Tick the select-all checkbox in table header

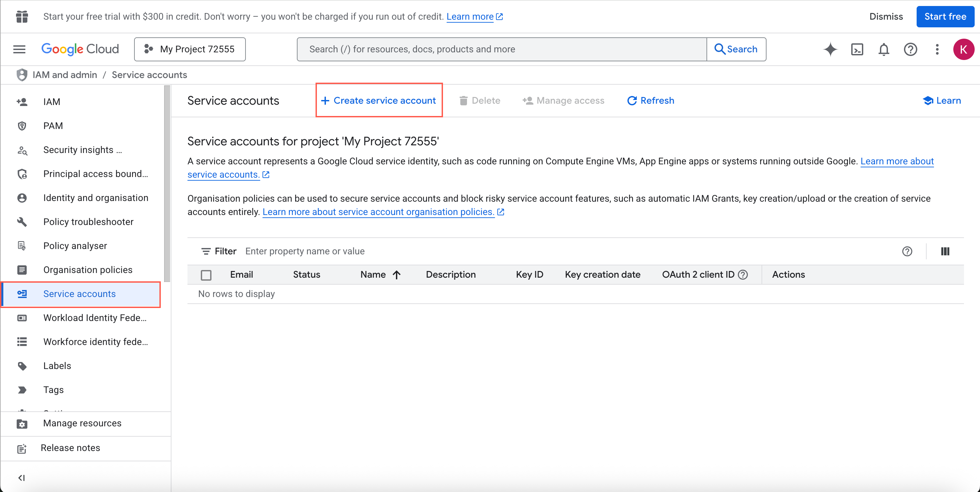point(206,275)
